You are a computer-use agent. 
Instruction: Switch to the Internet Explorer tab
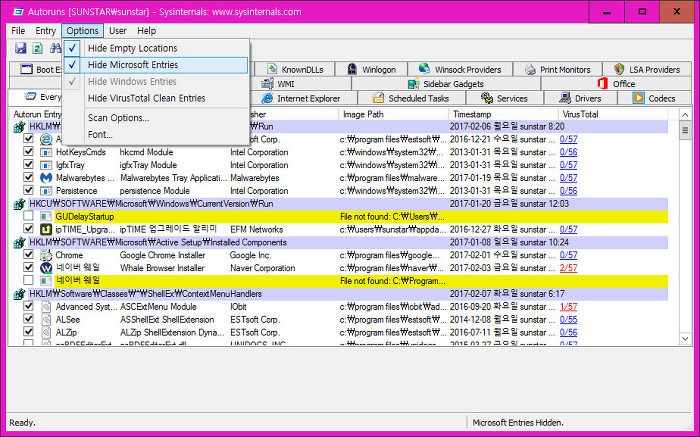pyautogui.click(x=301, y=98)
